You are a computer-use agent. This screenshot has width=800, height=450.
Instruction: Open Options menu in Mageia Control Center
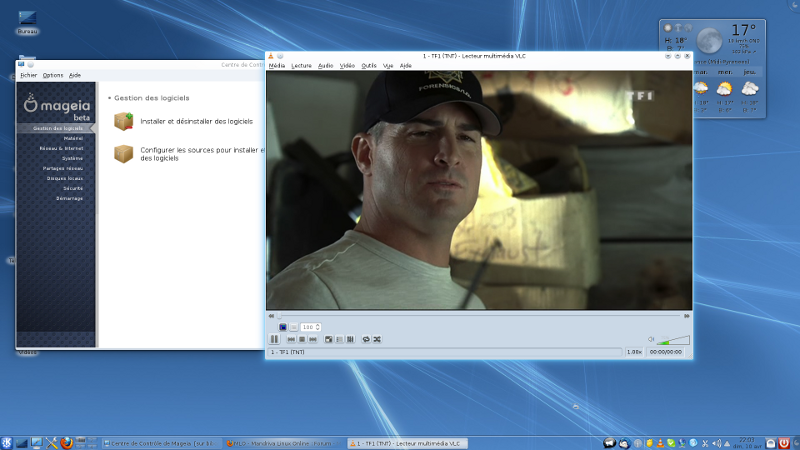pyautogui.click(x=53, y=75)
